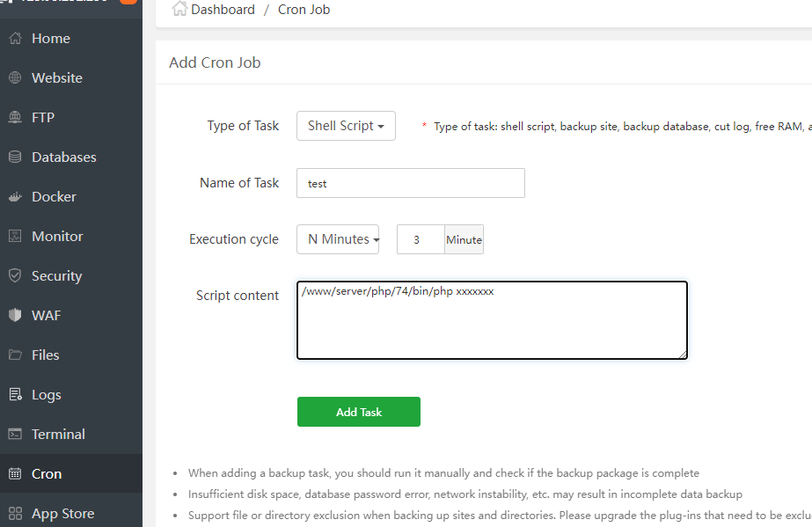Click the Terminal icon in sidebar
This screenshot has width=812, height=527.
pos(15,435)
